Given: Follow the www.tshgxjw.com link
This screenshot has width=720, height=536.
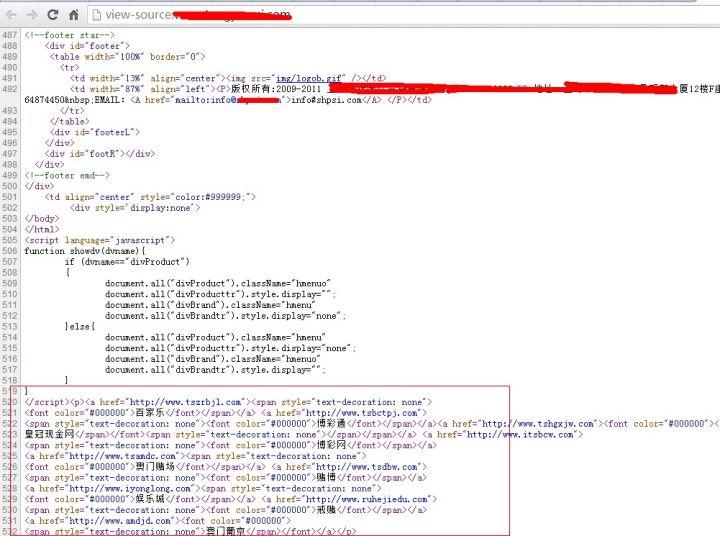Looking at the screenshot, I should (540, 423).
